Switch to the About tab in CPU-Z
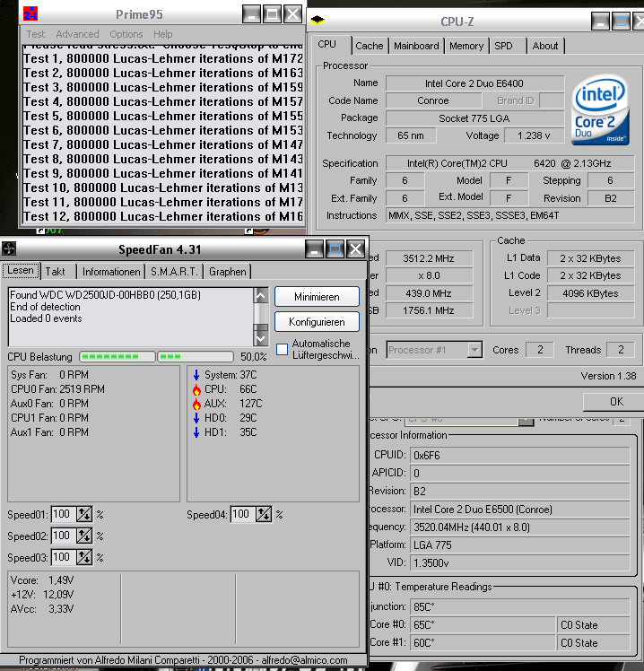 pyautogui.click(x=545, y=46)
